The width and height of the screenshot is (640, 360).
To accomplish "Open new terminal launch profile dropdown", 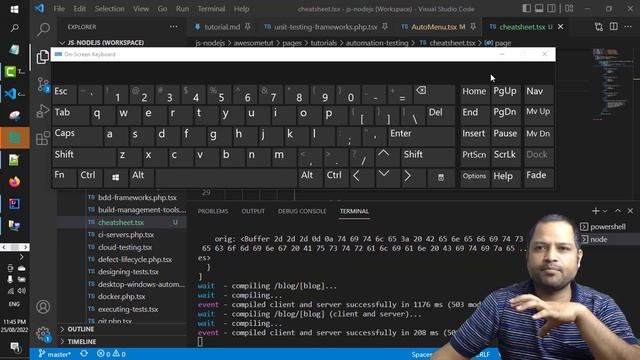I will pos(605,211).
